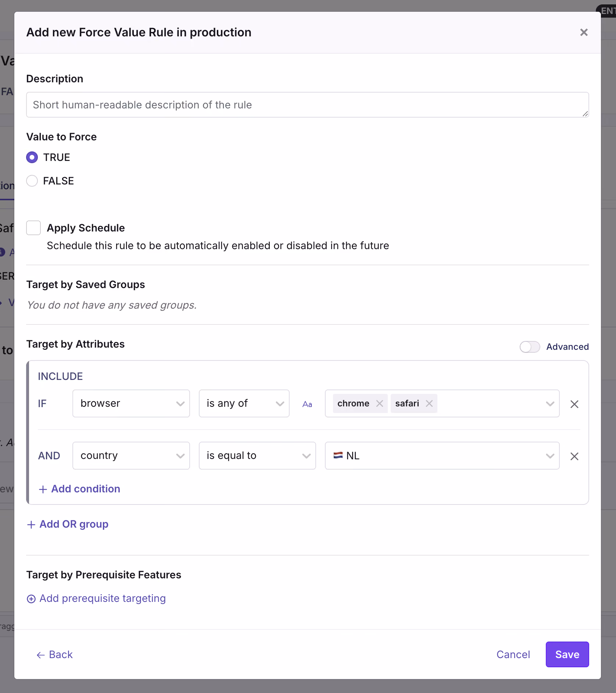The height and width of the screenshot is (693, 616).
Task: Click Add prerequisite targeting
Action: click(96, 598)
